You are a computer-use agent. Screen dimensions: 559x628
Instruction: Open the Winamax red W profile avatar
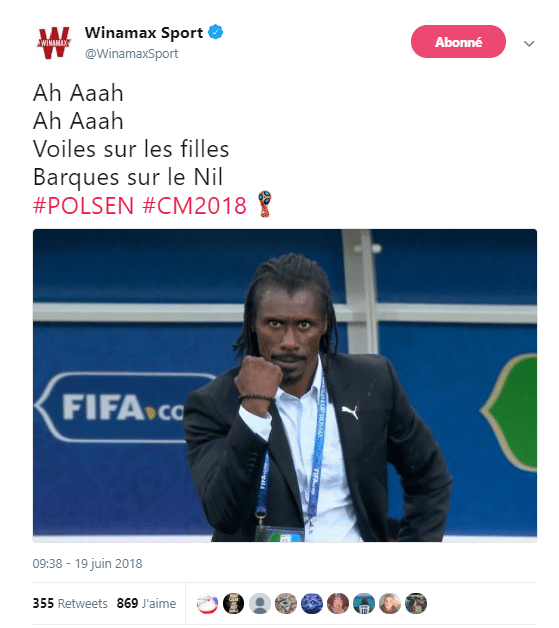coord(54,43)
